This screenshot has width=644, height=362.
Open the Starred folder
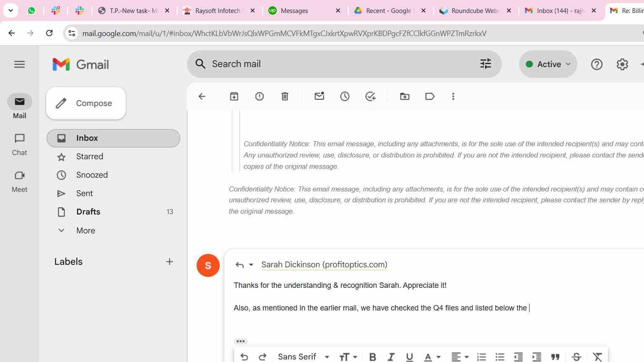tap(113, 157)
